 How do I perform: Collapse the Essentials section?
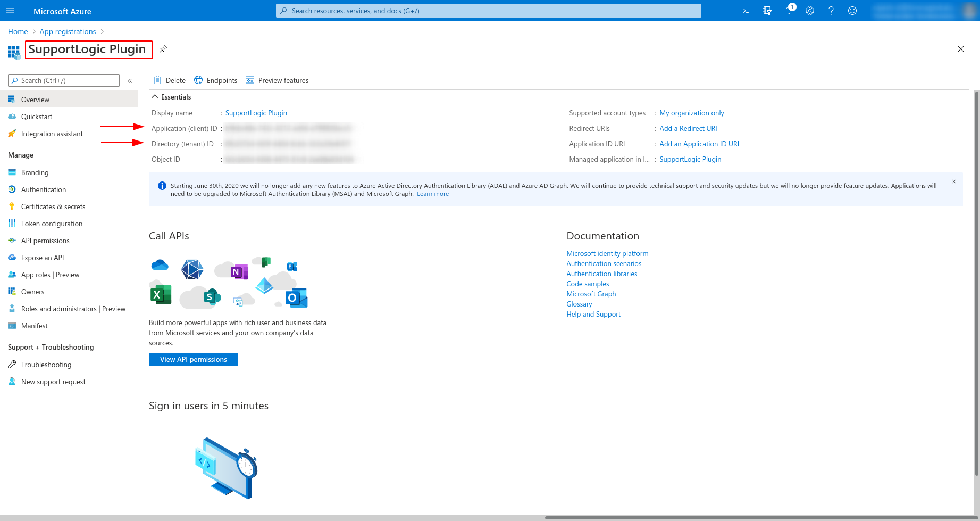(x=155, y=97)
